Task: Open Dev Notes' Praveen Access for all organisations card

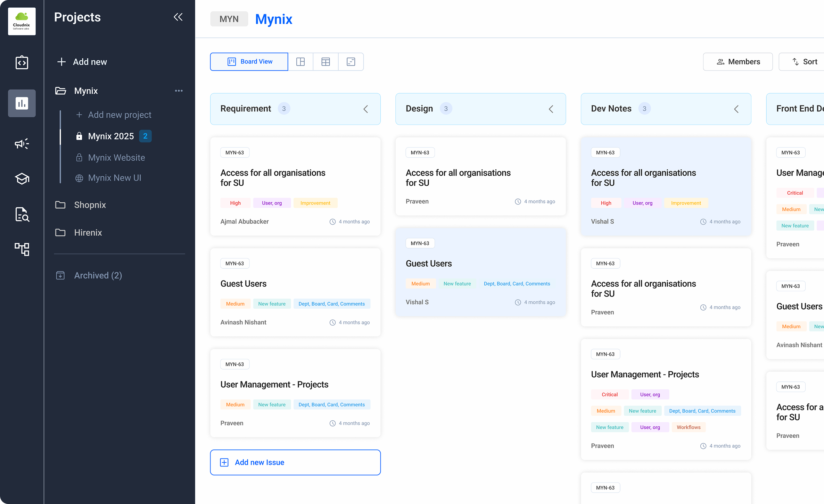Action: coord(666,287)
